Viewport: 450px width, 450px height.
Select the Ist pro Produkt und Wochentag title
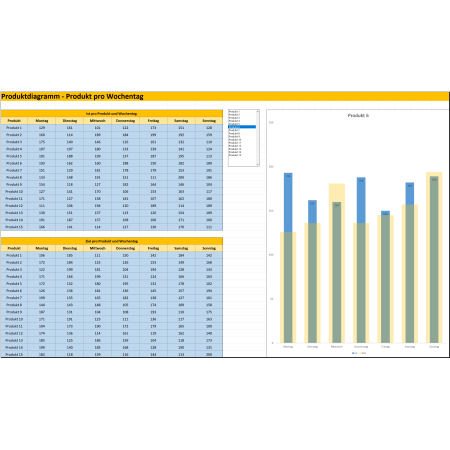pyautogui.click(x=111, y=114)
